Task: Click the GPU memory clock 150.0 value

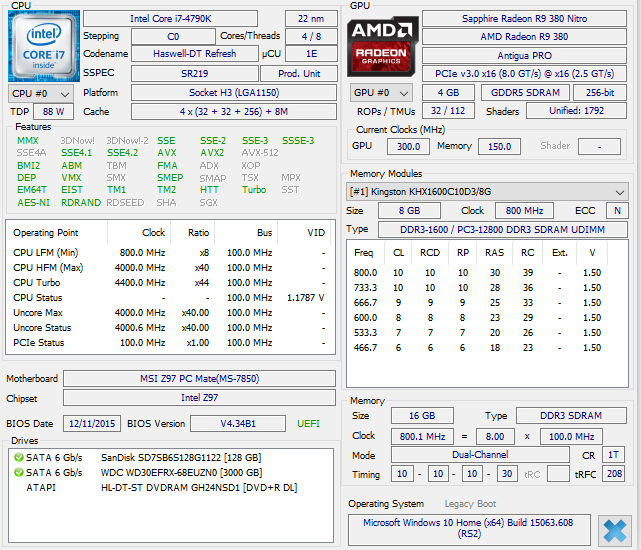Action: pyautogui.click(x=499, y=146)
